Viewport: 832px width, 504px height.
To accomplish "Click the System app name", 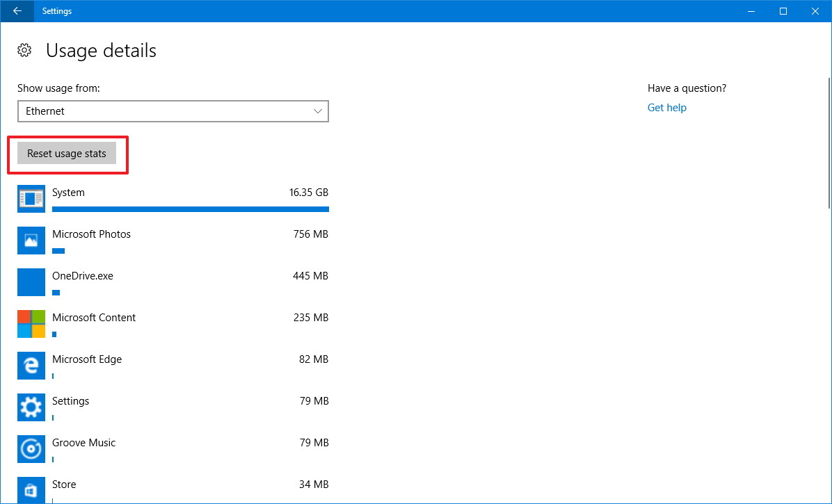I will point(68,193).
